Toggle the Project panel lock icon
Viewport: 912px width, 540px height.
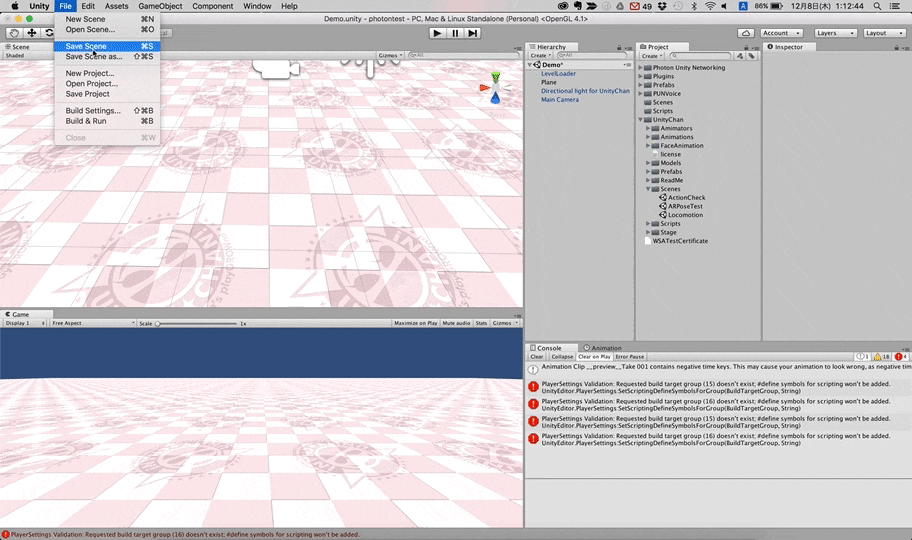click(746, 47)
